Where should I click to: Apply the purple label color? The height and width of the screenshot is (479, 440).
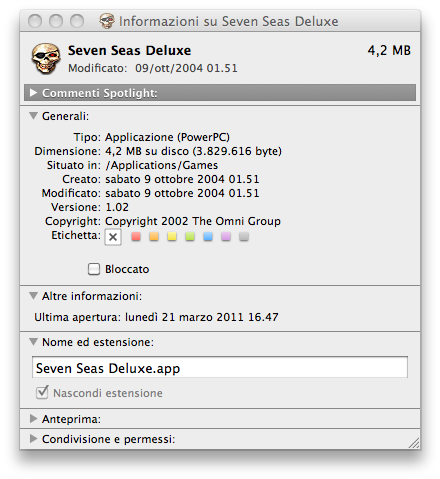(x=226, y=236)
